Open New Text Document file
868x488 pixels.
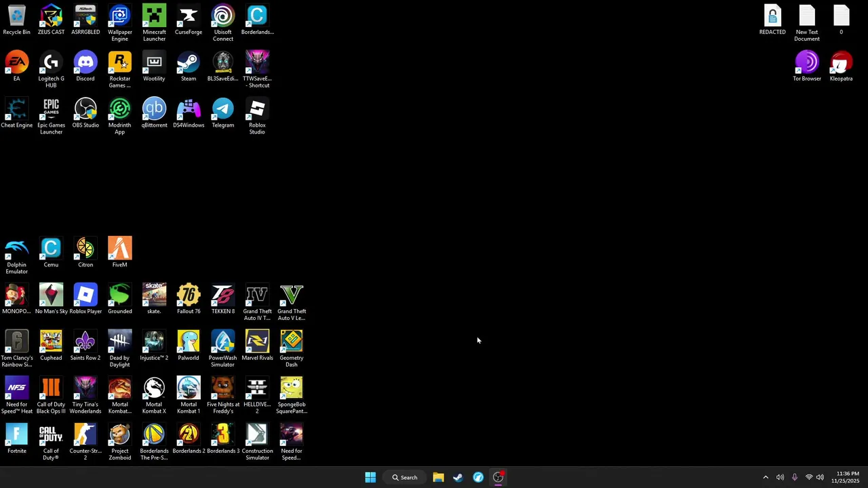point(807,23)
